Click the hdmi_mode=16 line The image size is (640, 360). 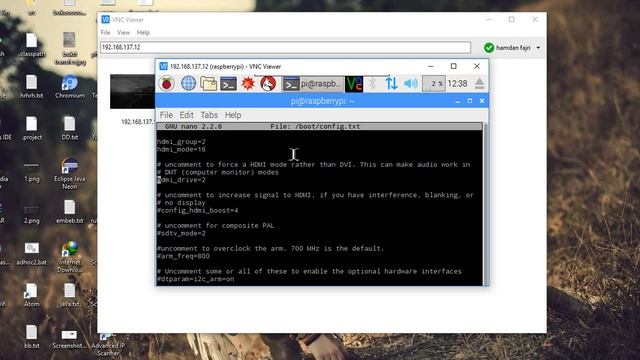(181, 149)
